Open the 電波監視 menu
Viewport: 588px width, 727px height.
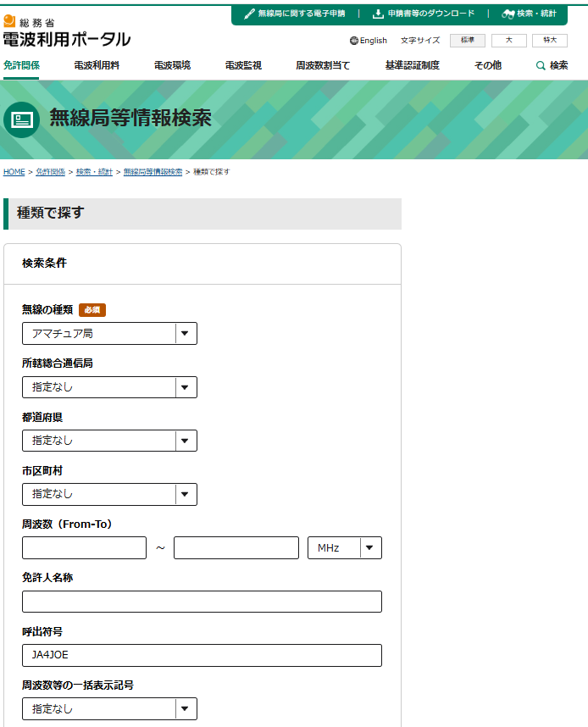click(243, 65)
